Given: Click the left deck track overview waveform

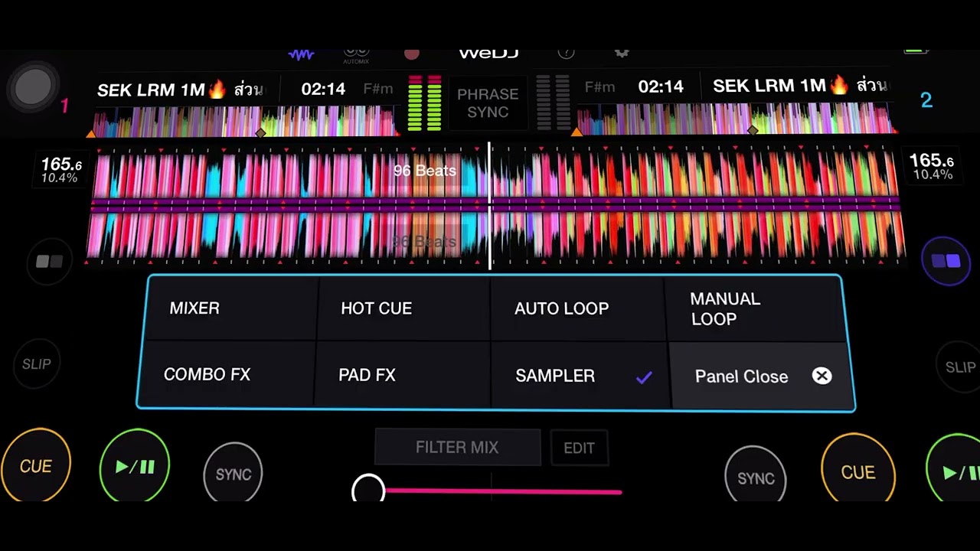Looking at the screenshot, I should [x=245, y=122].
